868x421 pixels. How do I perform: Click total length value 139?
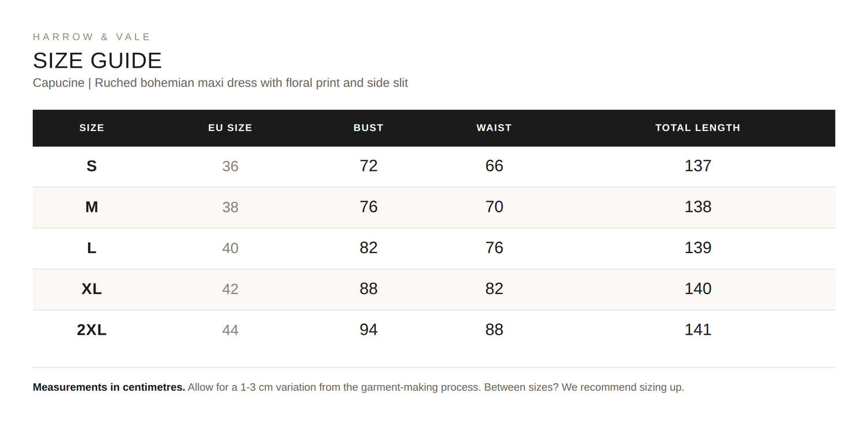point(698,248)
